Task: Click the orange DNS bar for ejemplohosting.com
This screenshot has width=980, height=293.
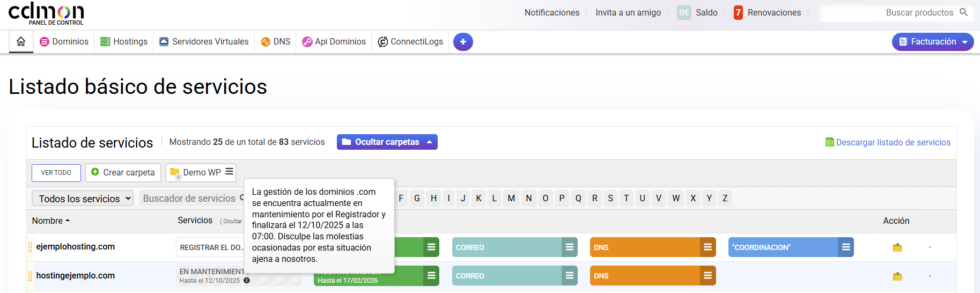Action: coord(645,247)
